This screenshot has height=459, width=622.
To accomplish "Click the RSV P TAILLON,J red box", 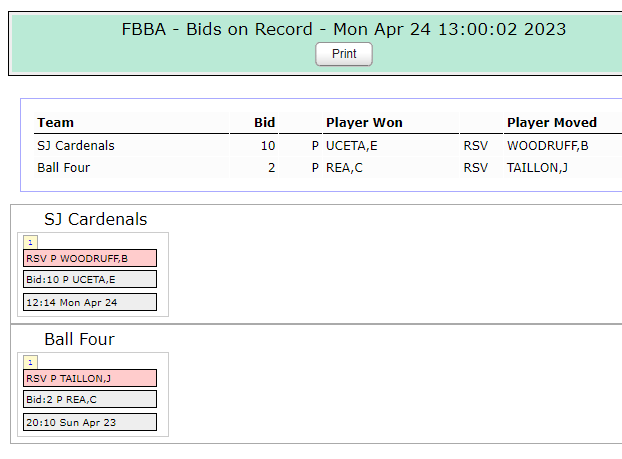I will coord(90,378).
